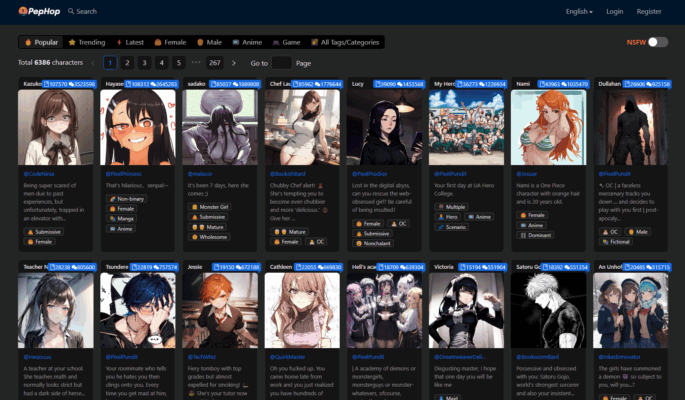Expand All Tags/Categories list

click(343, 43)
